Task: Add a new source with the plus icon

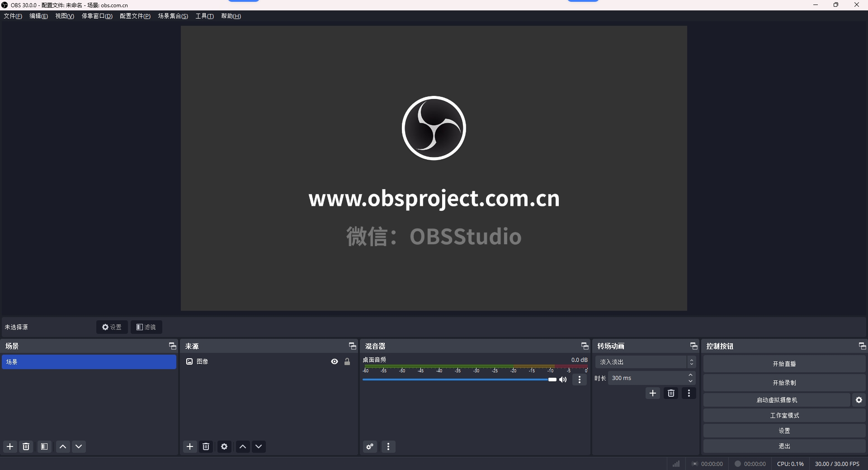Action: pos(189,446)
